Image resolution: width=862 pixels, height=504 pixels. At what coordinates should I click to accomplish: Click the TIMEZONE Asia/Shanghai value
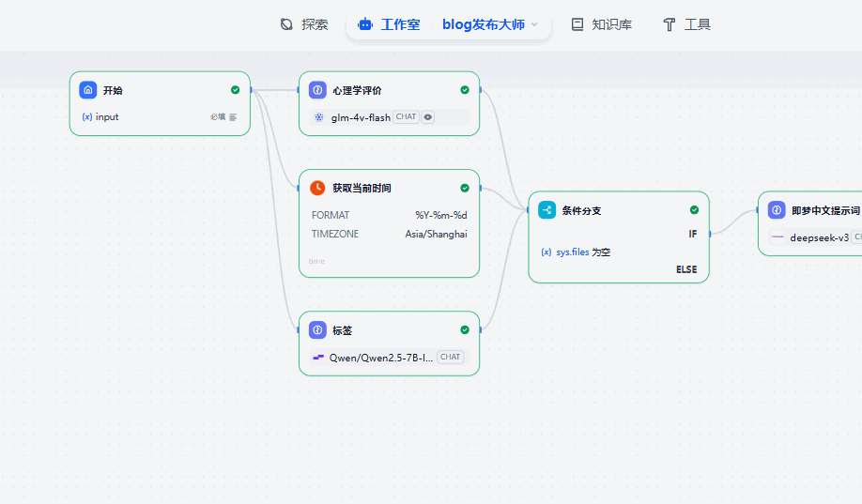436,235
